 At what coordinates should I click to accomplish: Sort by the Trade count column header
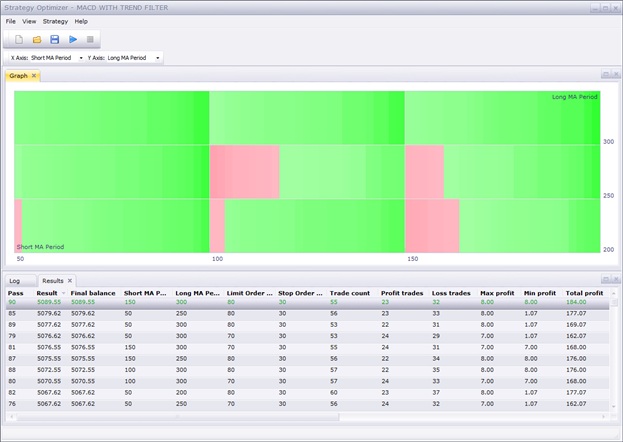pos(350,293)
